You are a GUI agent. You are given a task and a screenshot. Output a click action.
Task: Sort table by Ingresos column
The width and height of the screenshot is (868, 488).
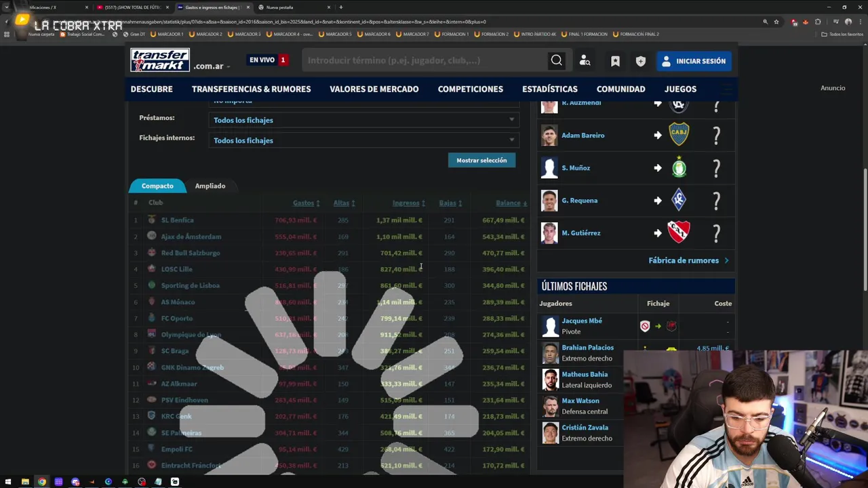pos(408,203)
